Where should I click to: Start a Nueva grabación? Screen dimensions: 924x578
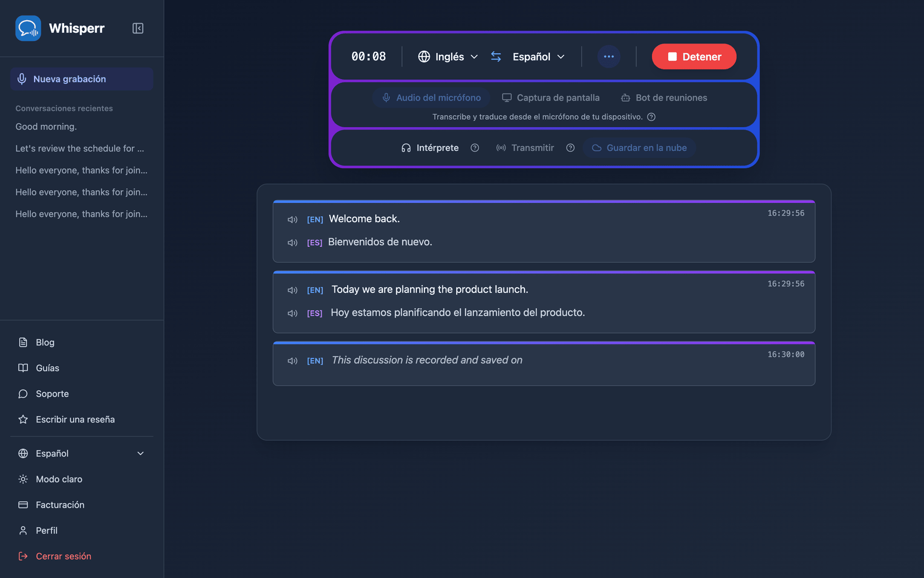click(81, 79)
